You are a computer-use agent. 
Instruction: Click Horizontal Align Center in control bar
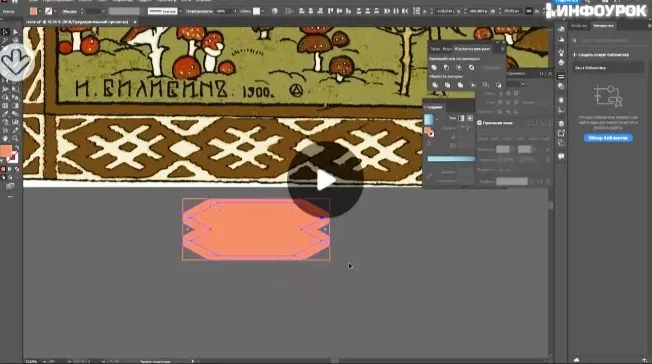[311, 11]
